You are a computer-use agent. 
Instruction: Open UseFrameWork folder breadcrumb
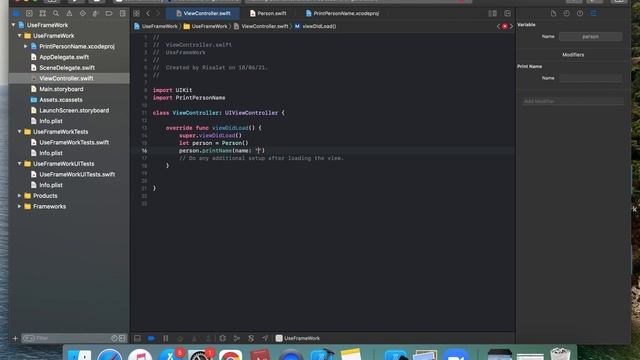coord(205,26)
